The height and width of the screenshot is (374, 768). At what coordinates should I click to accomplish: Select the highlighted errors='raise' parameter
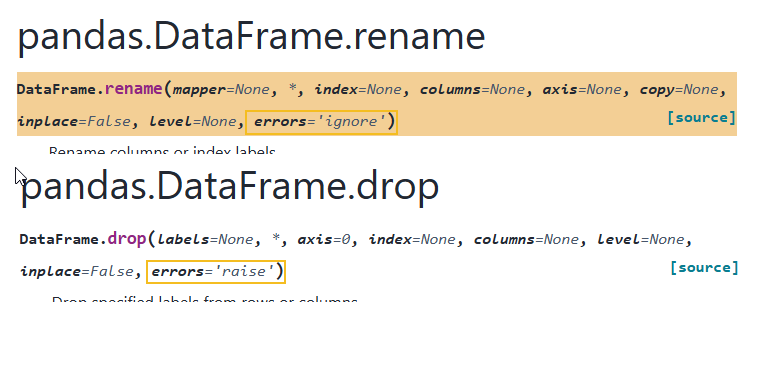click(216, 272)
